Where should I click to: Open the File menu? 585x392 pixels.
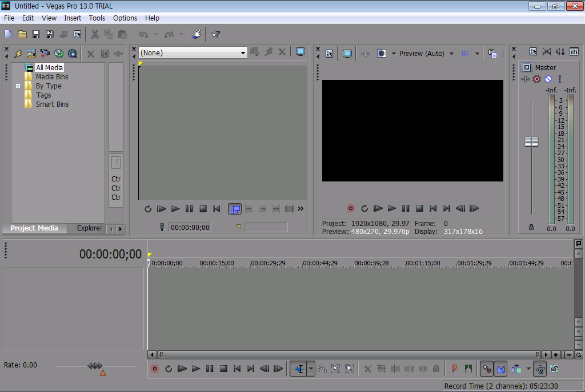click(9, 18)
